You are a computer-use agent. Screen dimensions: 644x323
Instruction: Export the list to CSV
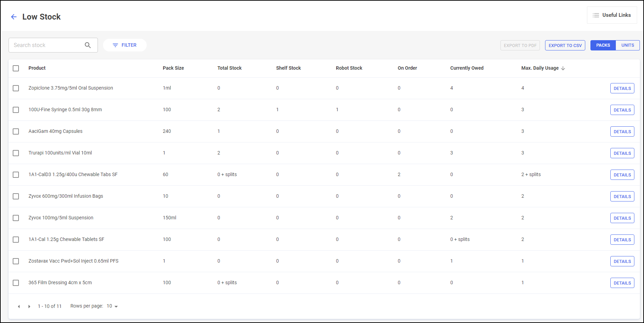pos(565,45)
